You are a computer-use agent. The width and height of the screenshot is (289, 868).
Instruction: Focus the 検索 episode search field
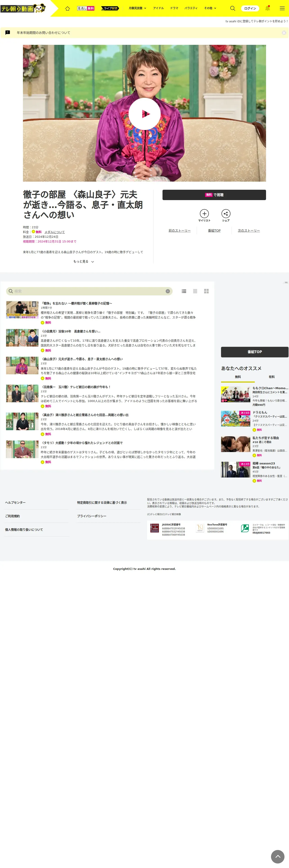pyautogui.click(x=89, y=291)
